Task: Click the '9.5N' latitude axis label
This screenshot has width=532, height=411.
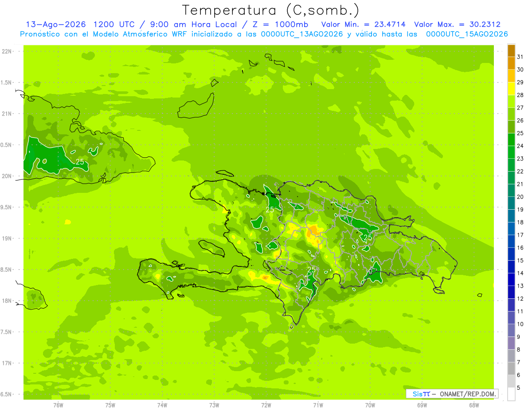Action: click(7, 207)
